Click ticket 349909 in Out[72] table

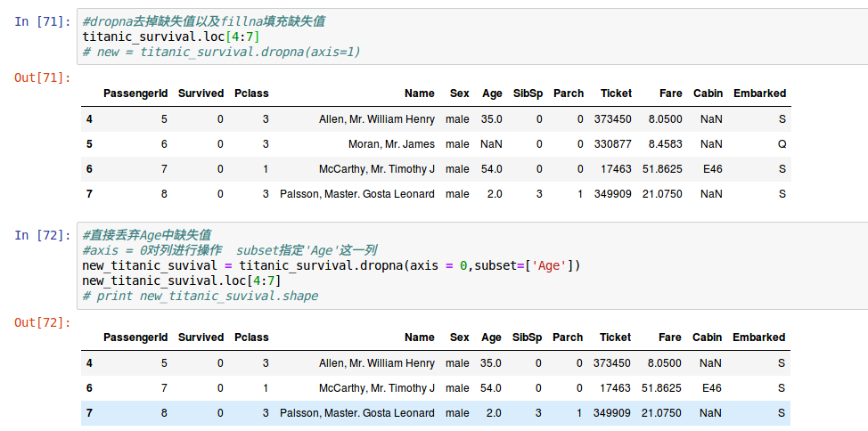tap(611, 413)
